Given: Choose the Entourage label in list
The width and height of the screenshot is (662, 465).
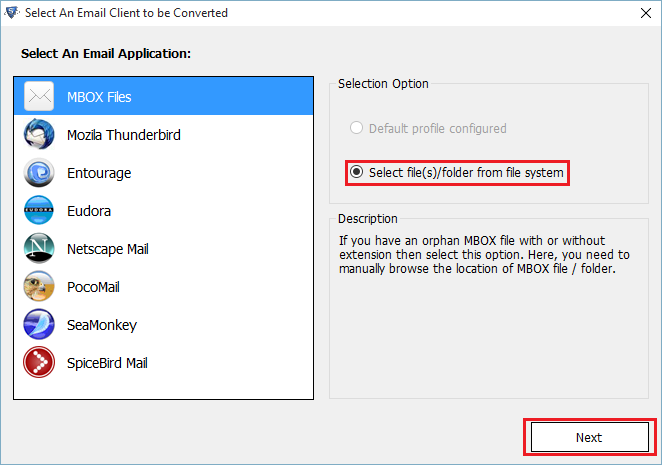Looking at the screenshot, I should [99, 173].
